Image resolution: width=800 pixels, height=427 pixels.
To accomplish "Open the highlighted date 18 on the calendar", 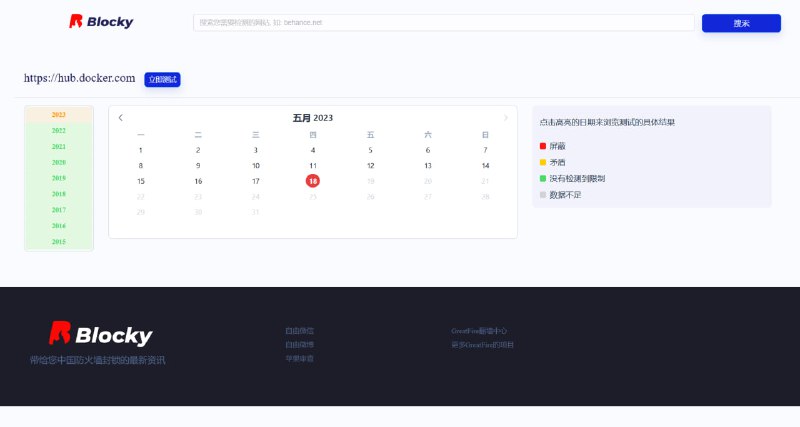I will point(313,181).
